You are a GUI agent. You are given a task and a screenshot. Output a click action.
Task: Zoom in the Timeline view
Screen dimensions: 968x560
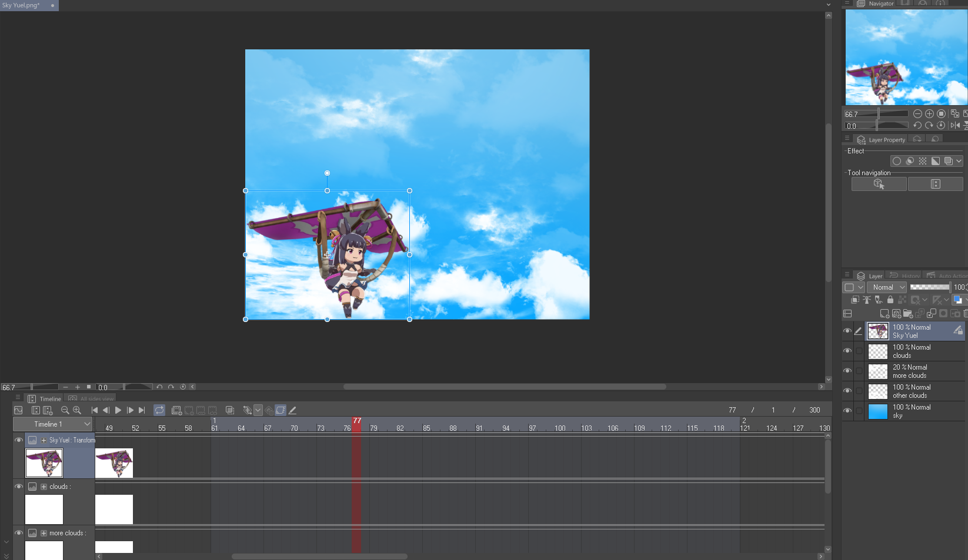pos(77,410)
